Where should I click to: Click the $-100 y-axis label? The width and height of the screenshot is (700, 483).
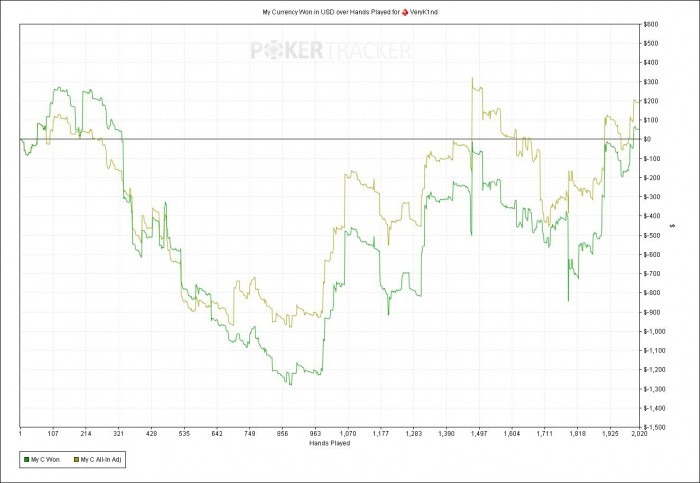(651, 159)
